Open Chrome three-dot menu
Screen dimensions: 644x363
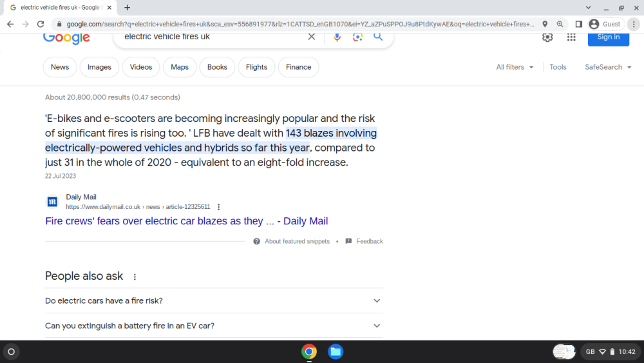pyautogui.click(x=634, y=25)
